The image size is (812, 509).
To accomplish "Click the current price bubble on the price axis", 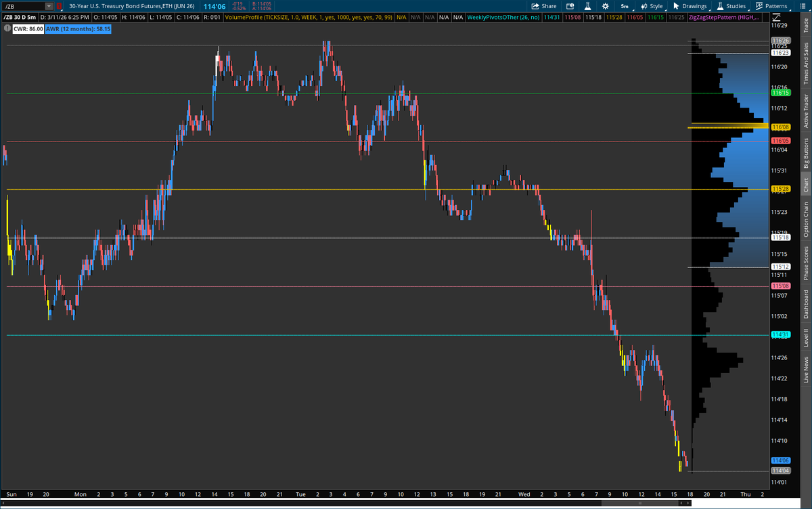I will (780, 460).
